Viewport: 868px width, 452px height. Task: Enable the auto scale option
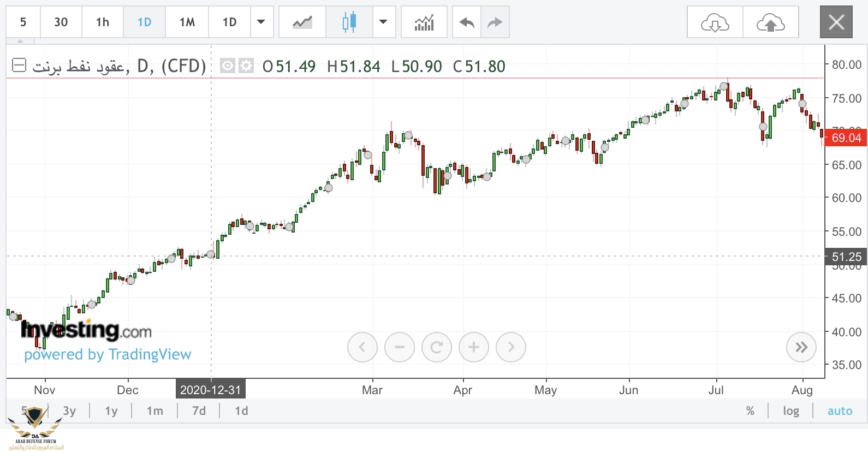click(840, 411)
